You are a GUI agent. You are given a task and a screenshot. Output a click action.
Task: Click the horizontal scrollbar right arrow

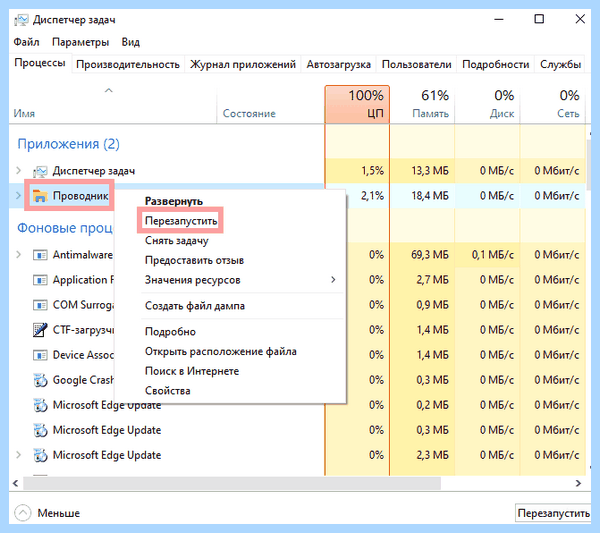coord(579,483)
